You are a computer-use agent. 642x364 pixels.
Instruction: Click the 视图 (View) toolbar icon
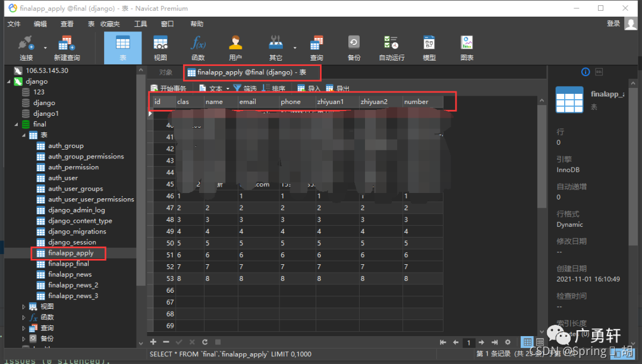(160, 48)
